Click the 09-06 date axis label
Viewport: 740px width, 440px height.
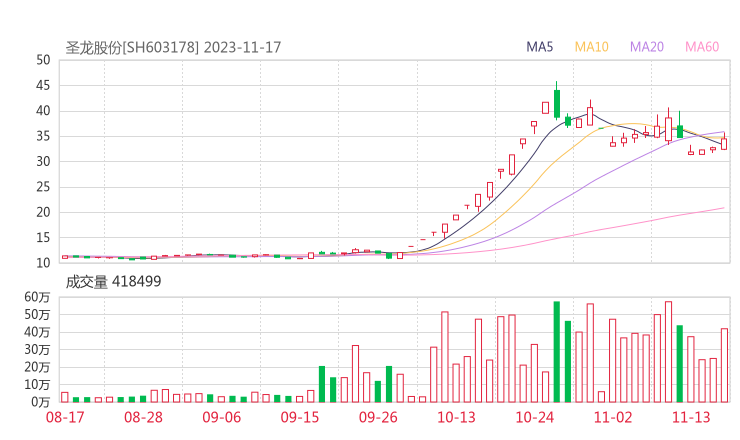221,417
